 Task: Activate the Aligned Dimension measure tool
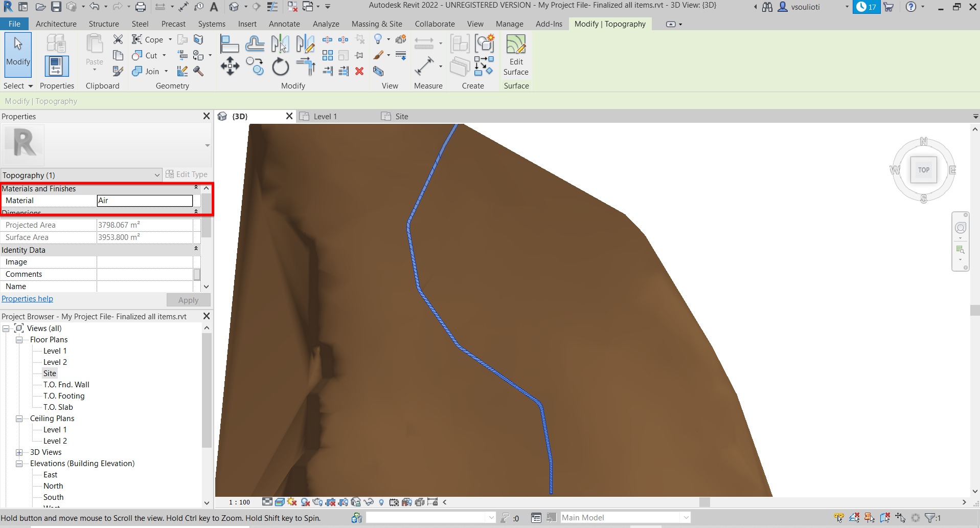click(424, 66)
